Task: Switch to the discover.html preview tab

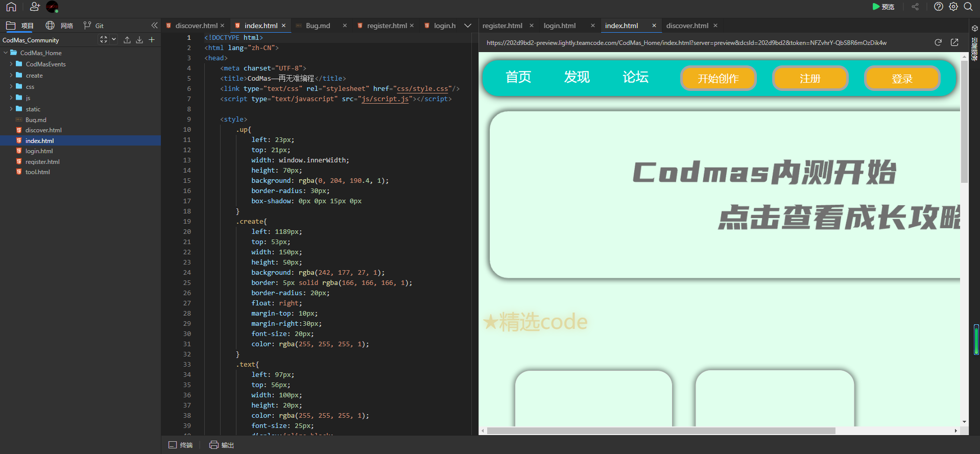Action: click(687, 26)
